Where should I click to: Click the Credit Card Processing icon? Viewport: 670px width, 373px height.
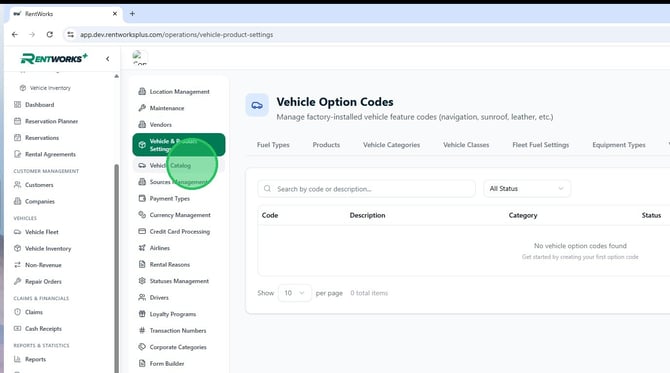coord(142,232)
